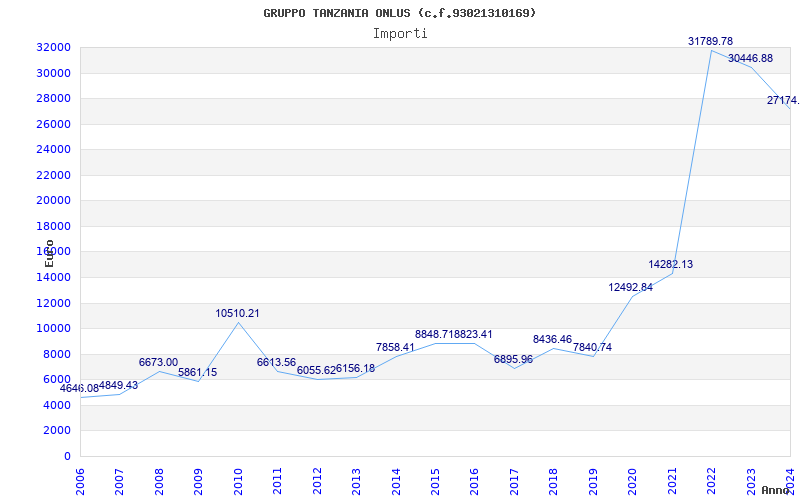Screen dimensions: 800x500
Task: Click the 26000 y-axis tick label
Action: (53, 124)
